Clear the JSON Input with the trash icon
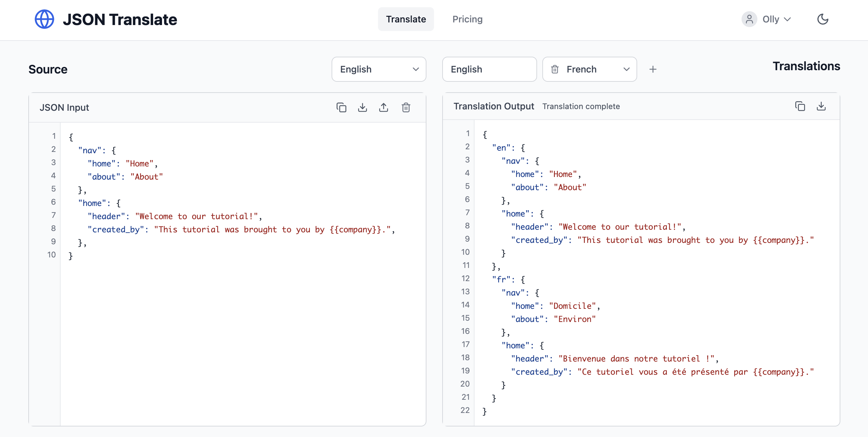The height and width of the screenshot is (437, 868). [406, 107]
